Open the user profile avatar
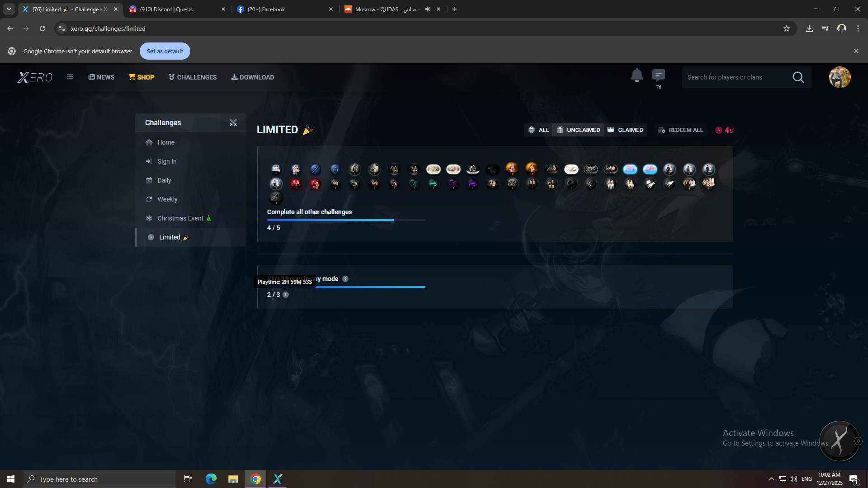Viewport: 868px width, 488px height. pos(840,77)
